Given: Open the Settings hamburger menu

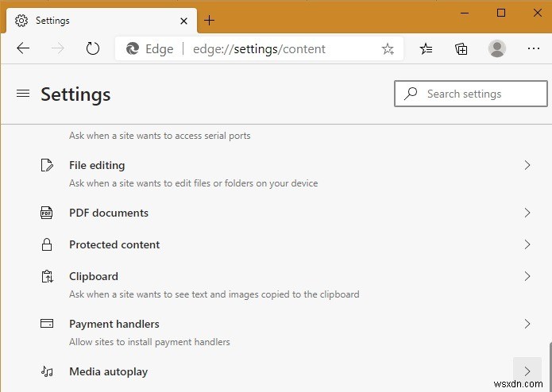Looking at the screenshot, I should 23,94.
